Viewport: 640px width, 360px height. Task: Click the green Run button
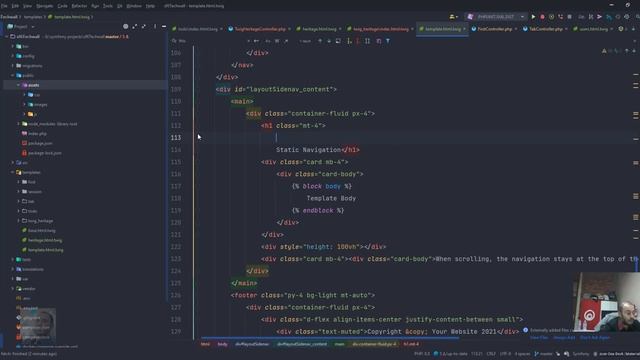click(533, 17)
